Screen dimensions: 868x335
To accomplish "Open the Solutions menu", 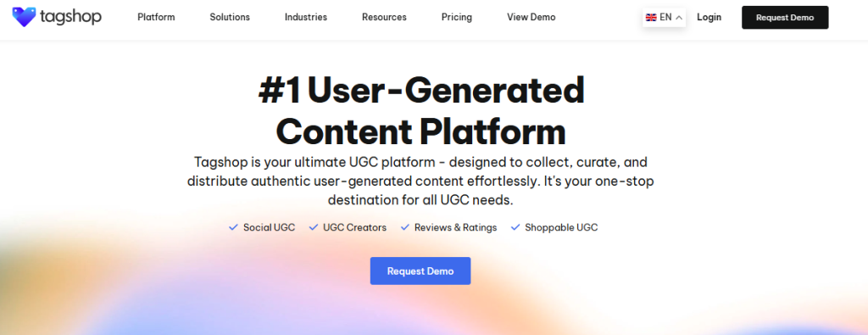I will pos(230,17).
